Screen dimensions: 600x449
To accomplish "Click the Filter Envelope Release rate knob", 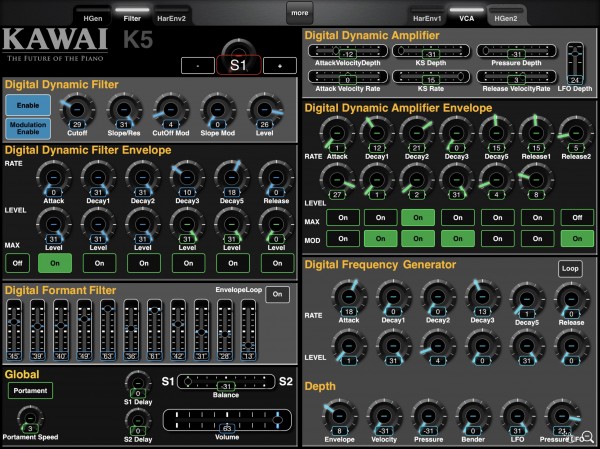I will [x=276, y=178].
